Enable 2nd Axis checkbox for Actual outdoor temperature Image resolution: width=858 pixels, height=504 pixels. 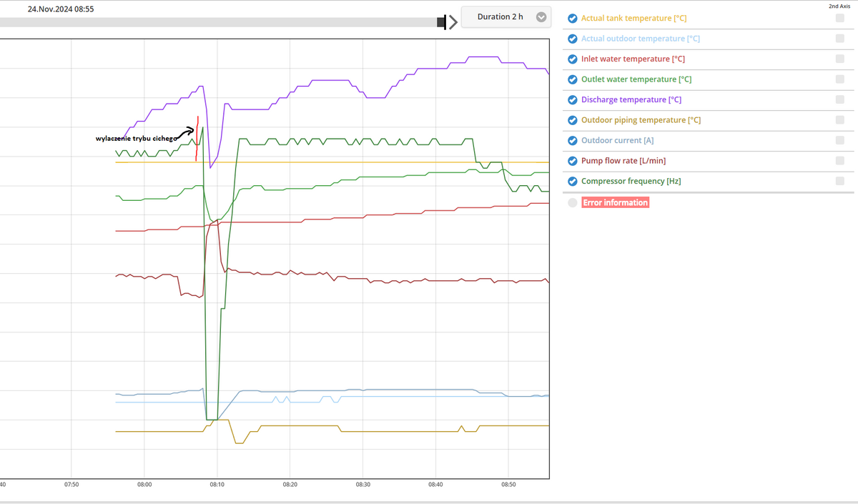tap(839, 39)
